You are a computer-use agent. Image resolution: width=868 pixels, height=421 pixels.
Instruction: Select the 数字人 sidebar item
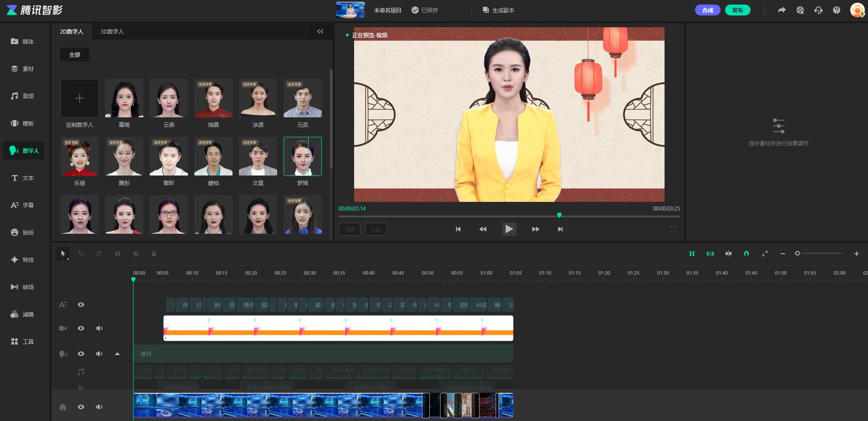click(24, 150)
